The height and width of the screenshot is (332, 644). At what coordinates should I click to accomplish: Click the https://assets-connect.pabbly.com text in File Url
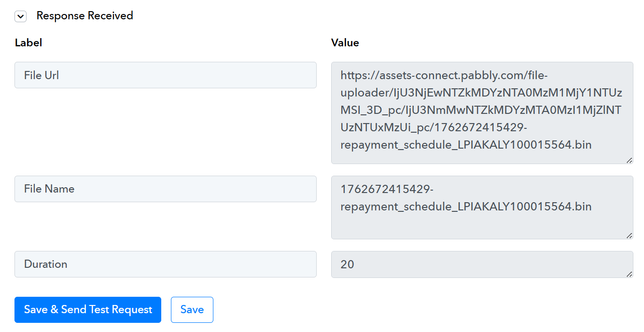(444, 75)
